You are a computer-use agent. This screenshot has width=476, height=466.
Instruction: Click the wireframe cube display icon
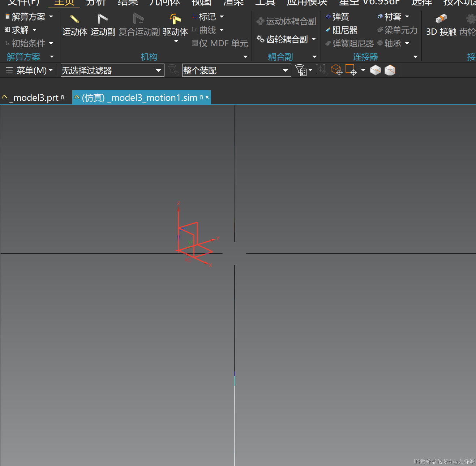pos(390,70)
